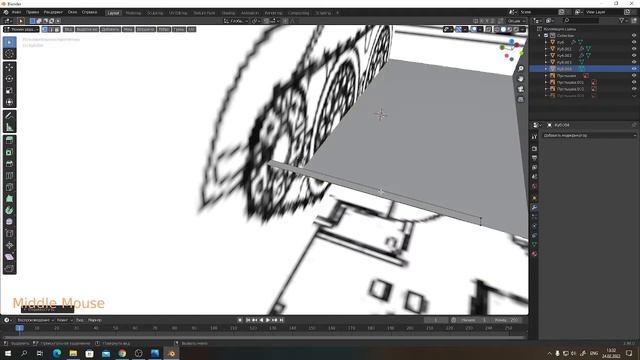This screenshot has height=360, width=640.
Task: Open the timeline Воспроизведение popover
Action: (x=36, y=320)
